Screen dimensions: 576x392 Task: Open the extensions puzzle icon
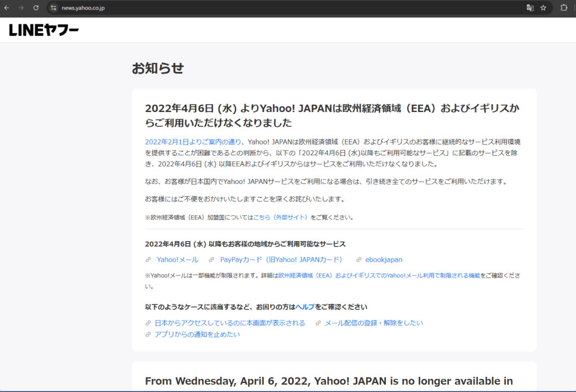pyautogui.click(x=564, y=8)
